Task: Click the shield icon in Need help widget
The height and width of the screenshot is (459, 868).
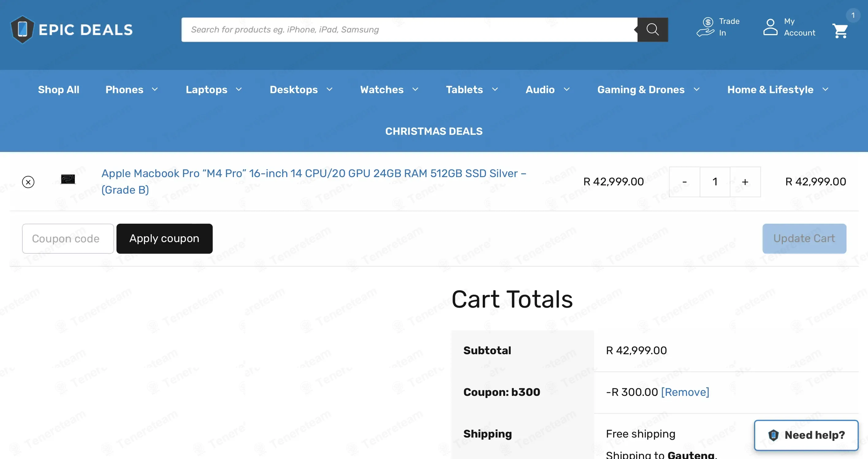Action: [x=773, y=435]
